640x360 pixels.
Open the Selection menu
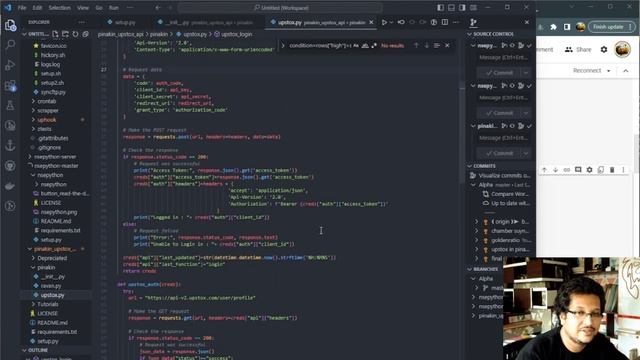tap(60, 8)
